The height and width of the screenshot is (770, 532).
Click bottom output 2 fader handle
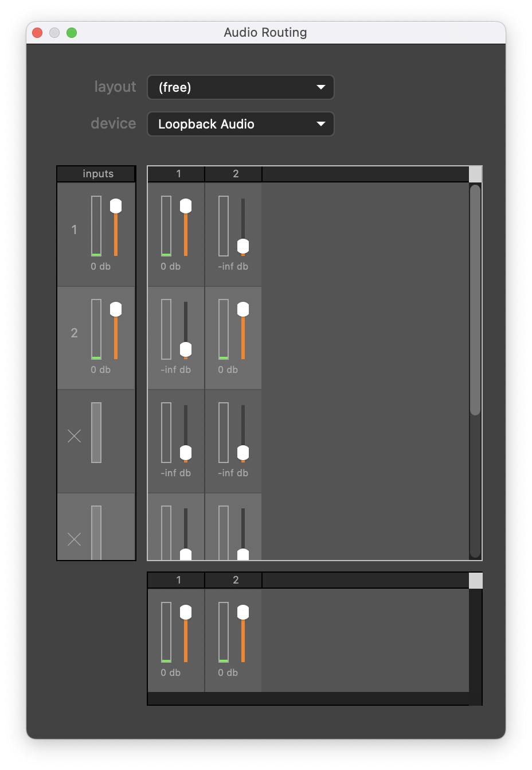(243, 612)
